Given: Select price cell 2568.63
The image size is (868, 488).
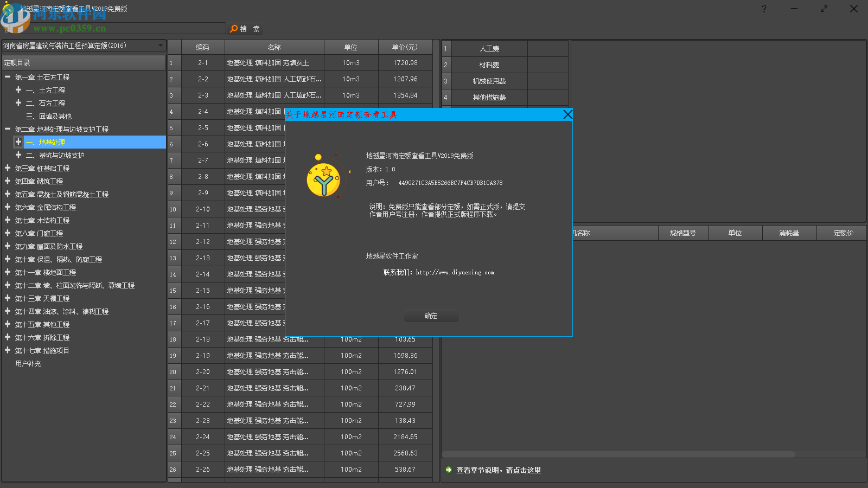Looking at the screenshot, I should (x=405, y=453).
